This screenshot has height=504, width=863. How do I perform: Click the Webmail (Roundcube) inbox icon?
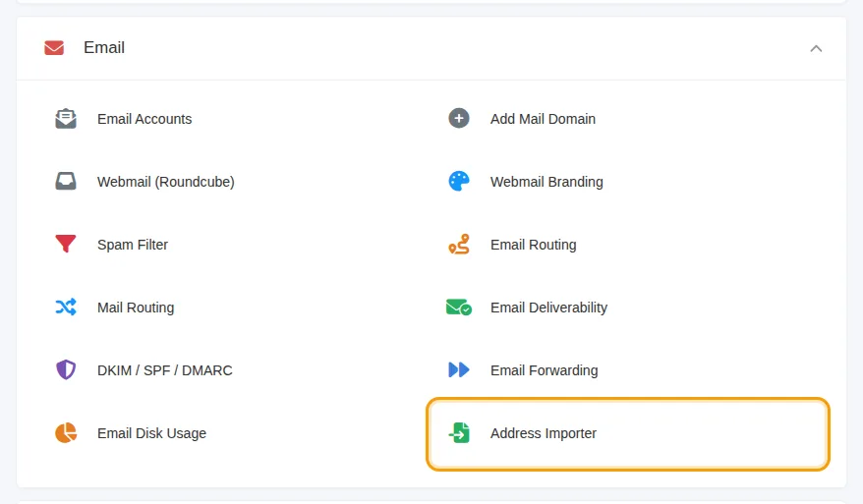(x=66, y=181)
